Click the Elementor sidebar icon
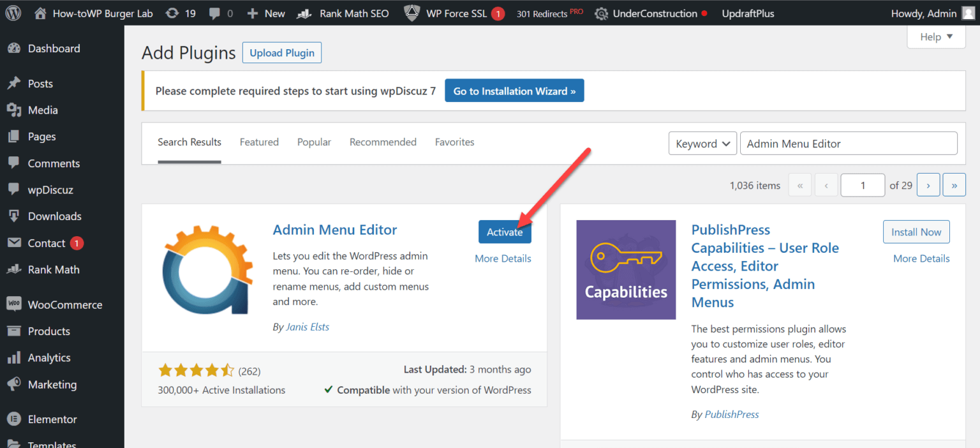Image resolution: width=980 pixels, height=448 pixels. pyautogui.click(x=14, y=419)
